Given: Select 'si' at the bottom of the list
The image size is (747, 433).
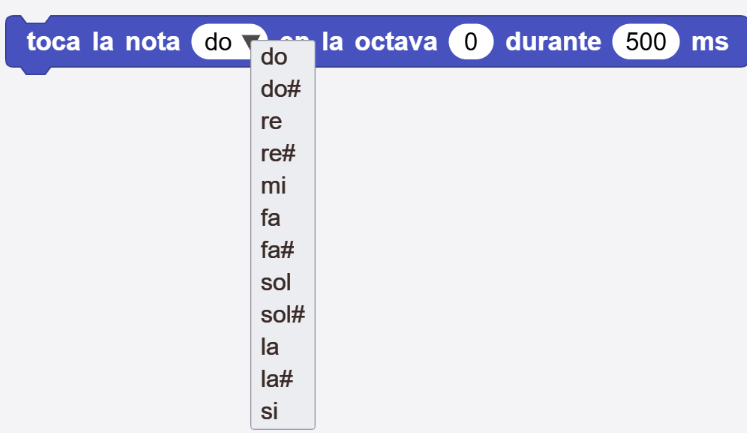Looking at the screenshot, I should click(x=269, y=411).
